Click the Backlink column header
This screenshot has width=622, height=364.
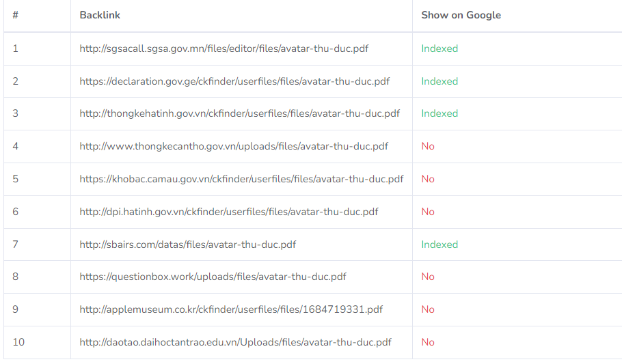tap(100, 15)
